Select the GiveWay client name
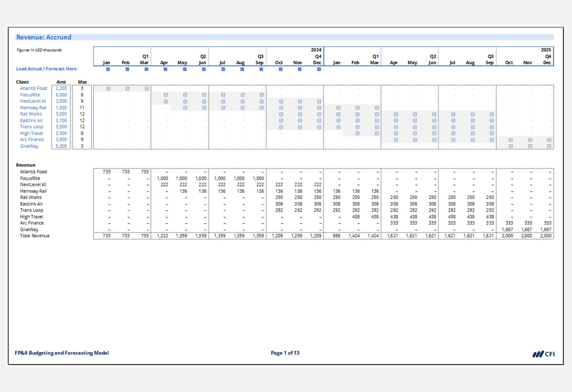Image resolution: width=572 pixels, height=392 pixels. (x=29, y=146)
